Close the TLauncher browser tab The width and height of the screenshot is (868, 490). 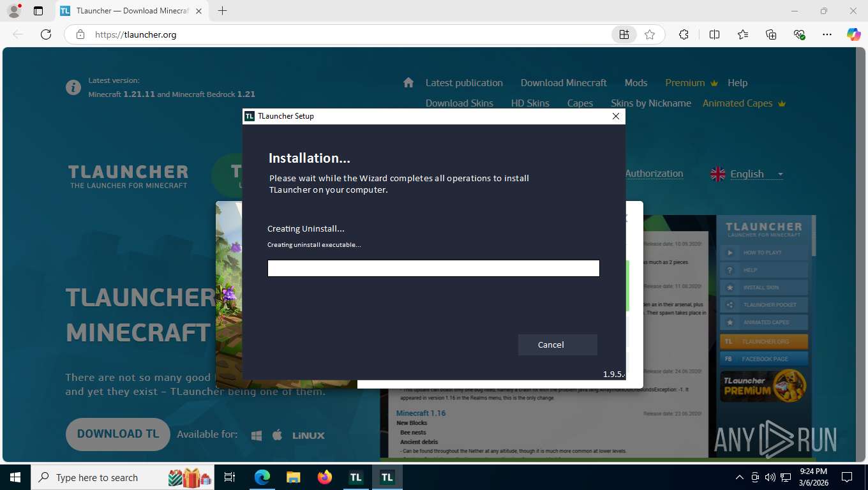click(198, 11)
